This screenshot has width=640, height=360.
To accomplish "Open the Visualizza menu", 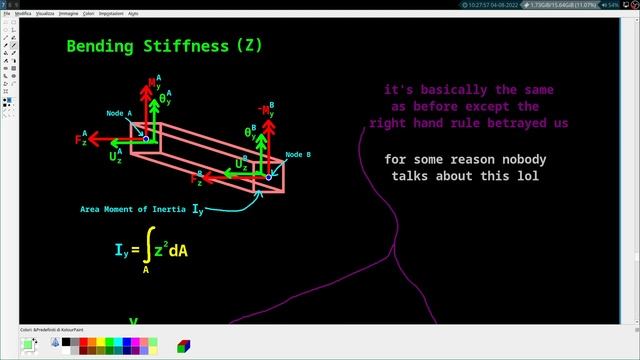I will pos(45,13).
